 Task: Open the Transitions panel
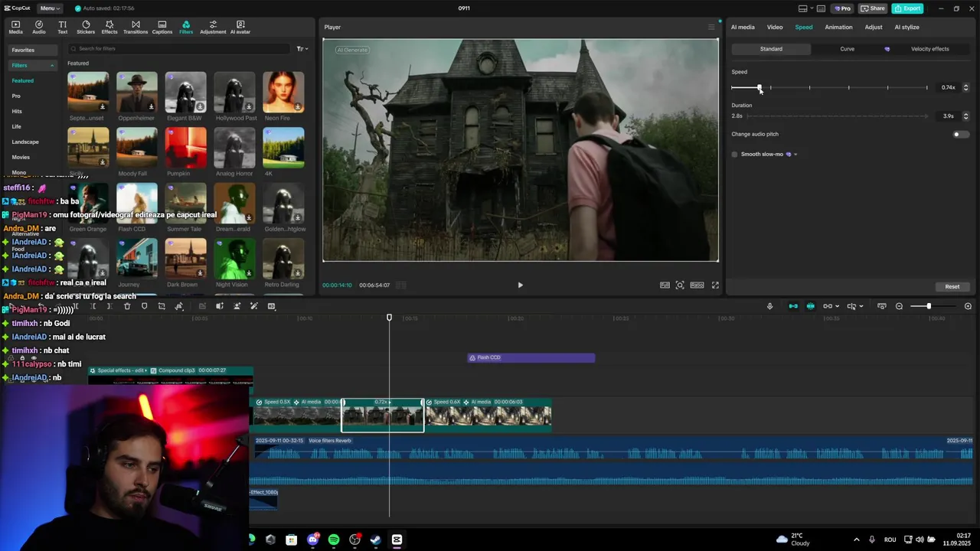coord(136,28)
